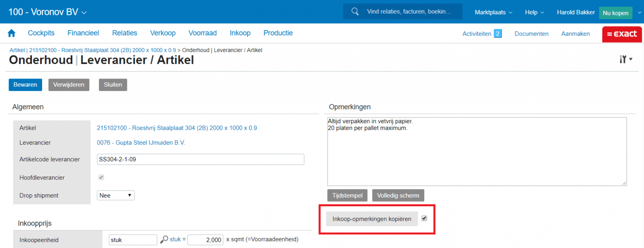Toggle Inkoop-opmerkingen kopiëren checkbox
The image size is (644, 248).
(424, 218)
